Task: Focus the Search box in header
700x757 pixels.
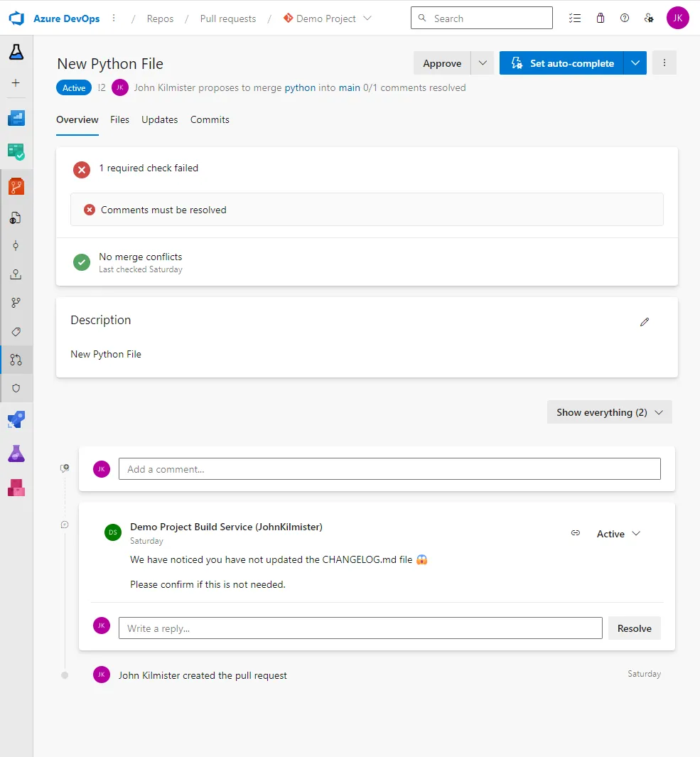Action: [x=482, y=18]
